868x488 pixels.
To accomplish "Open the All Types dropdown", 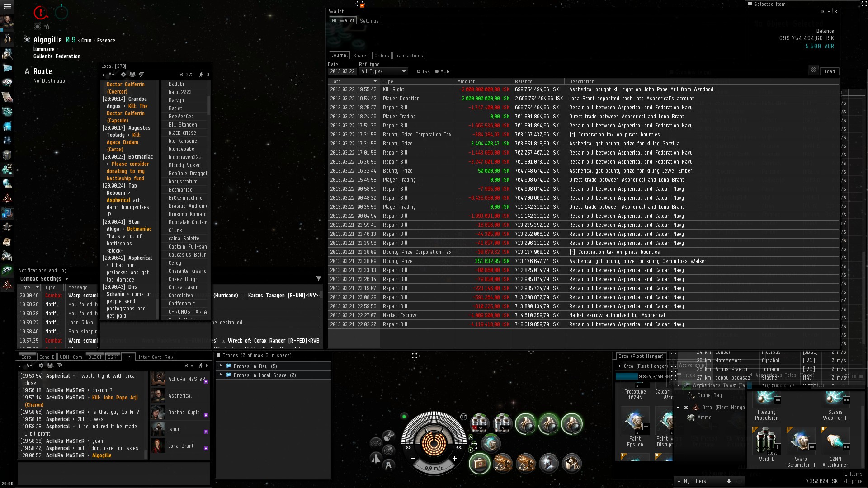I will pos(383,71).
